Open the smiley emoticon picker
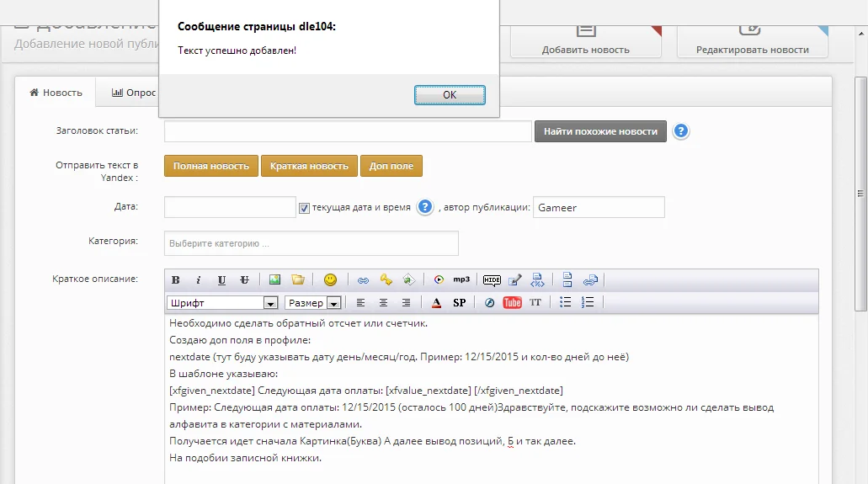Image resolution: width=868 pixels, height=484 pixels. pyautogui.click(x=330, y=279)
